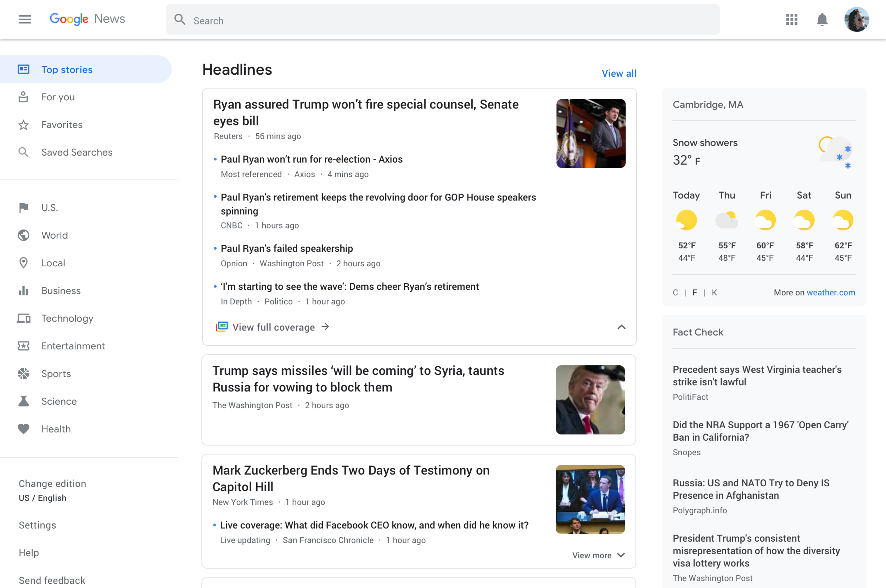Expand View more on Zuckerberg story
This screenshot has height=588, width=886.
pyautogui.click(x=598, y=555)
